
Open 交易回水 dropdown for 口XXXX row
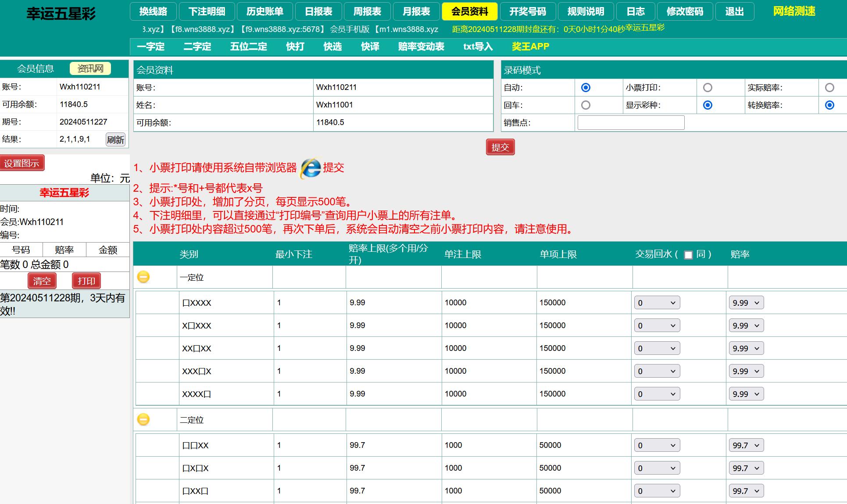[657, 303]
